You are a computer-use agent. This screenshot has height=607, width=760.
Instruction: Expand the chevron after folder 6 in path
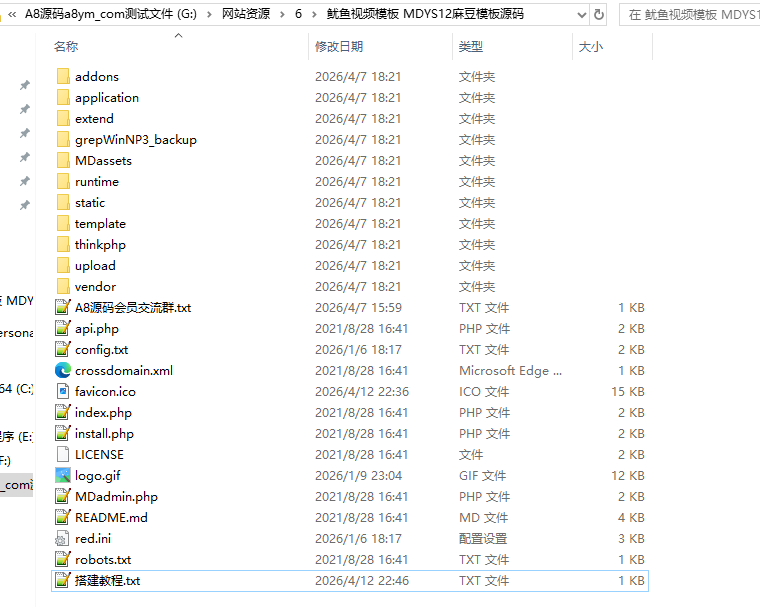(x=314, y=15)
